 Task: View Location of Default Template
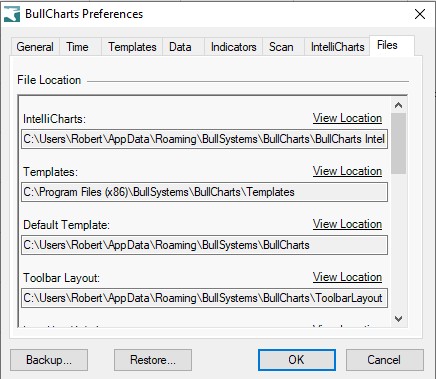tap(347, 224)
